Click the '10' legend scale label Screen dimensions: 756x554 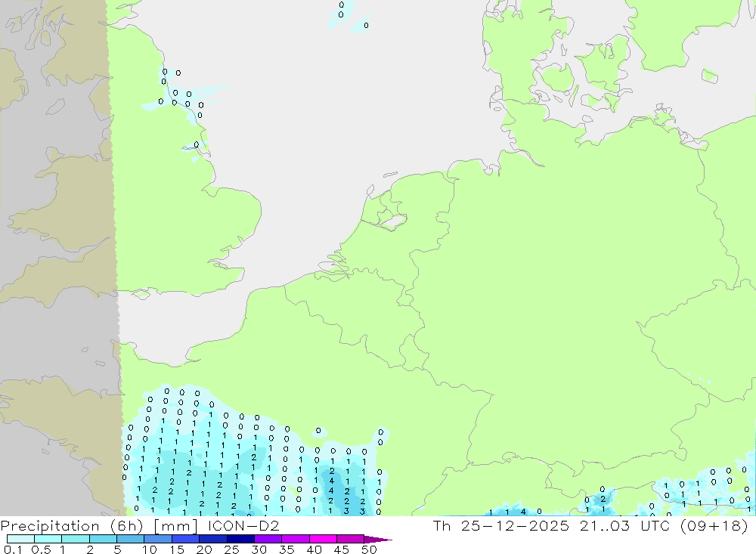pyautogui.click(x=150, y=549)
